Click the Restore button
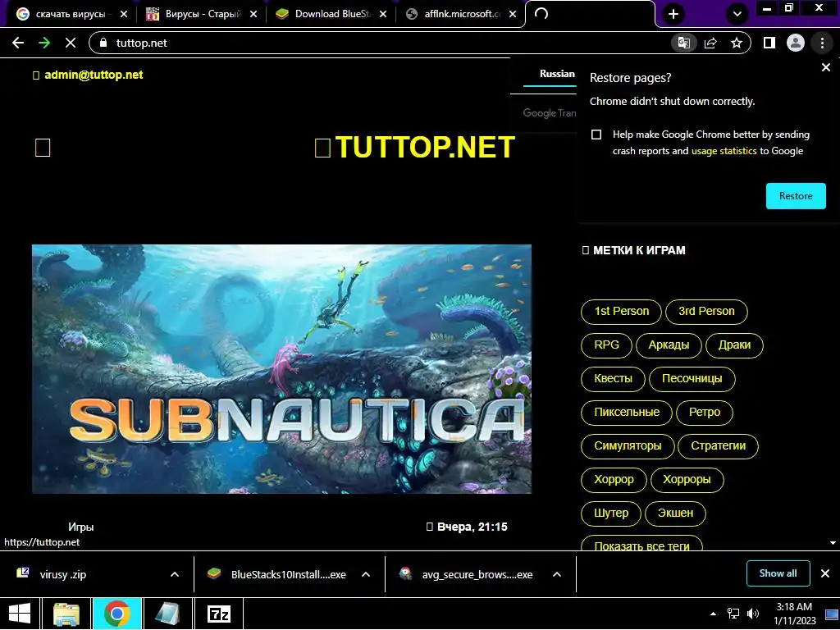This screenshot has width=840, height=630. click(796, 196)
